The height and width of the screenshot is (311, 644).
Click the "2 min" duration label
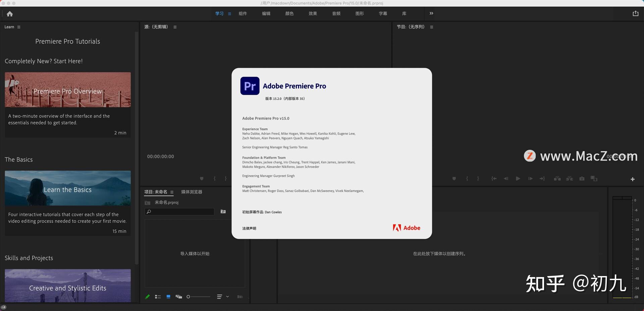120,133
